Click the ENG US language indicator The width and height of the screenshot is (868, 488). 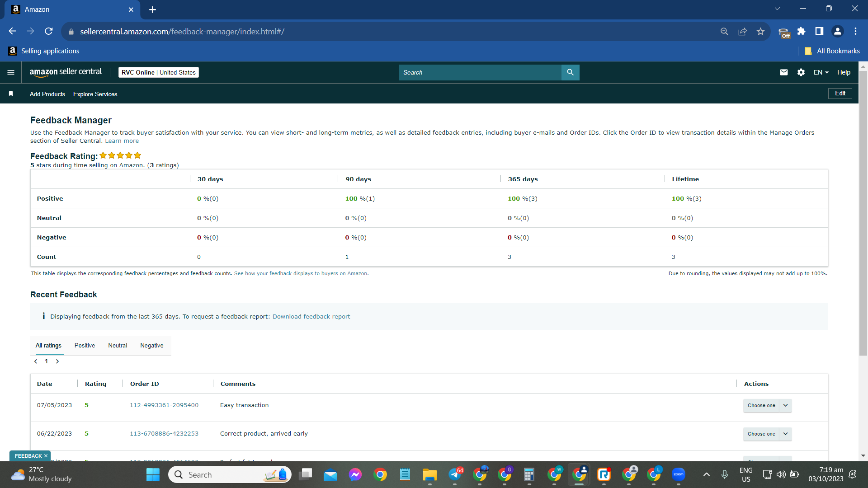(x=746, y=474)
